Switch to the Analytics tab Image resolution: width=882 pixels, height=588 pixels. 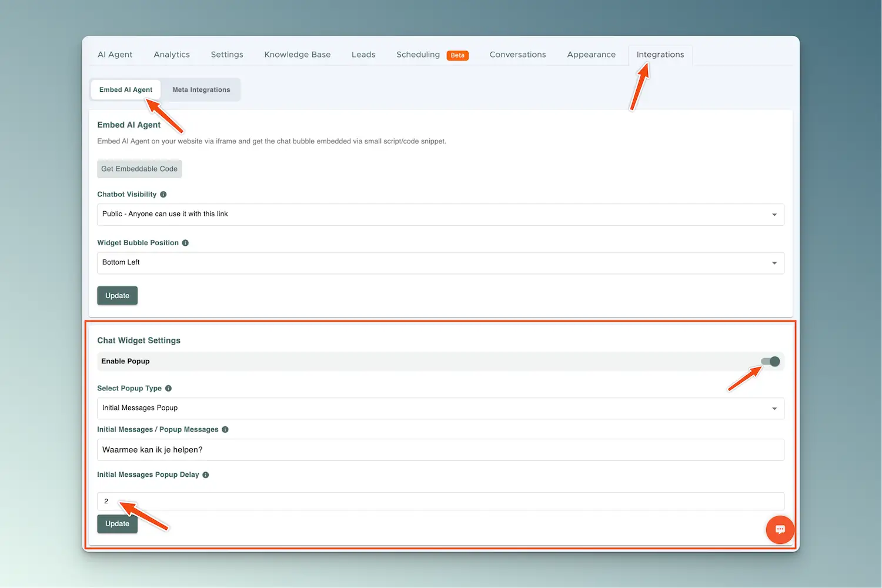pyautogui.click(x=172, y=55)
